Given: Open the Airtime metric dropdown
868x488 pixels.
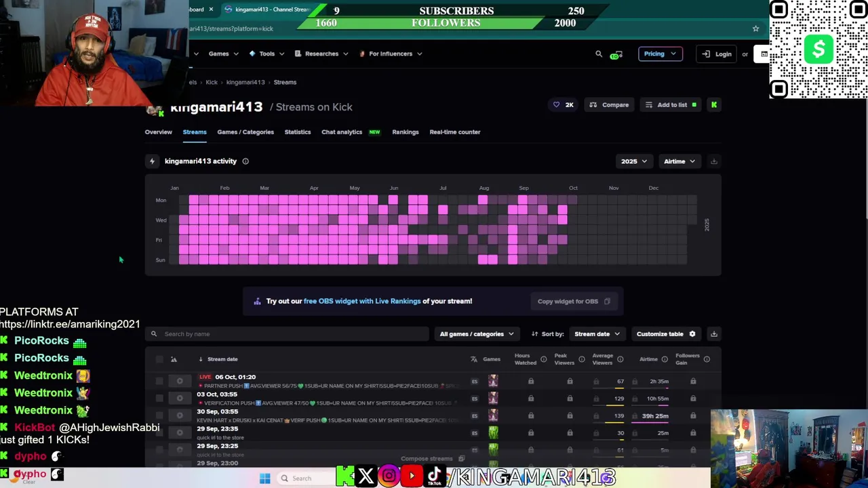Looking at the screenshot, I should (679, 161).
